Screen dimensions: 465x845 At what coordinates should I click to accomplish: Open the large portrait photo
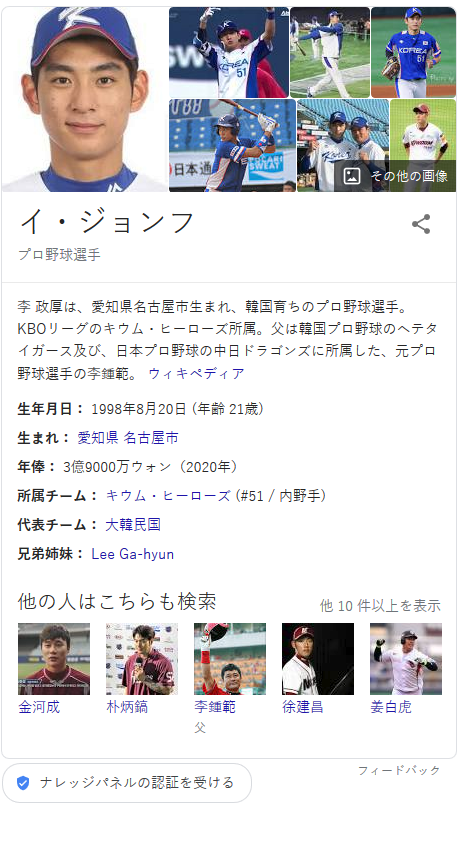point(85,99)
